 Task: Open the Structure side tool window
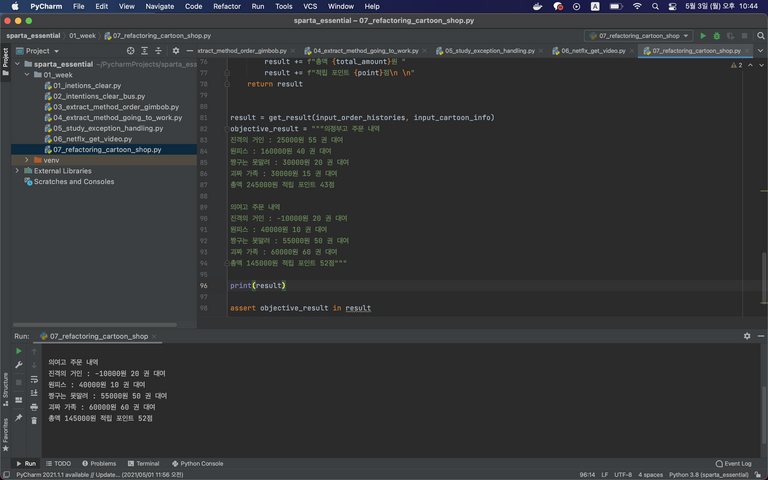(x=5, y=390)
